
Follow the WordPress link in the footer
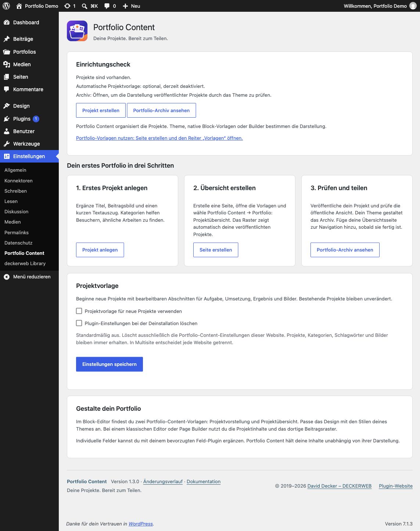[141, 524]
